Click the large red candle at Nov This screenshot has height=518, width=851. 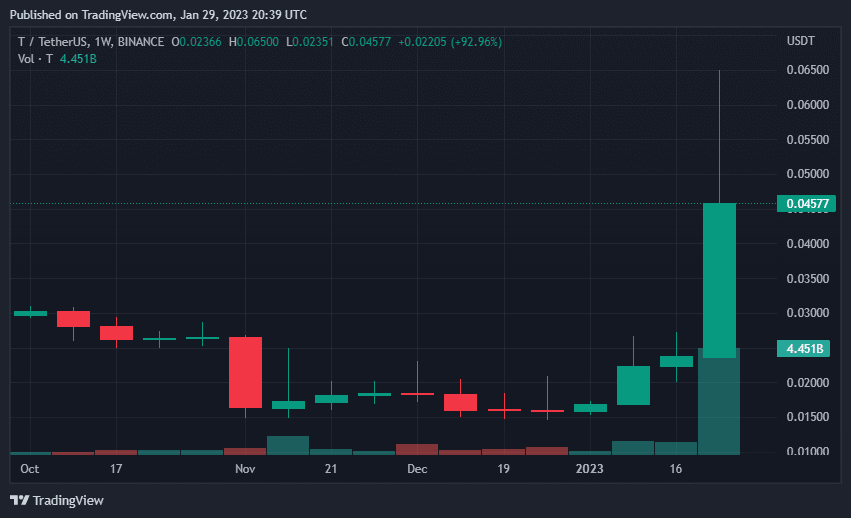pyautogui.click(x=245, y=372)
